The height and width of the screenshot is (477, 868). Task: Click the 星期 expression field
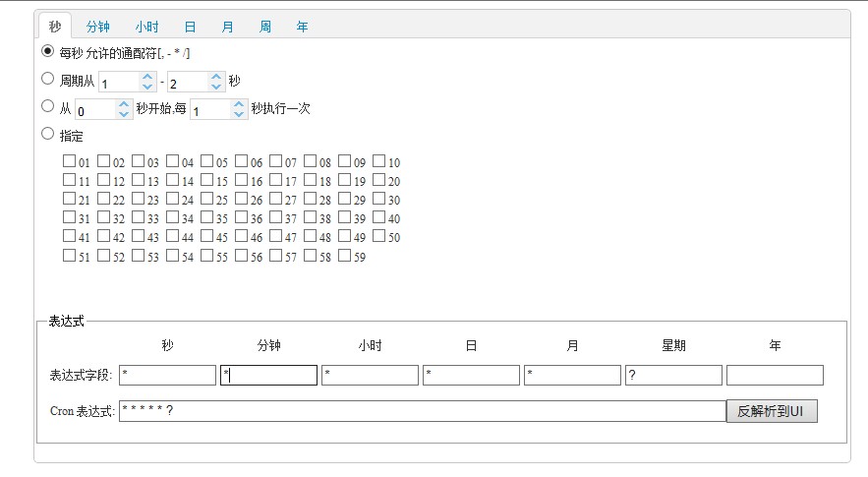673,375
